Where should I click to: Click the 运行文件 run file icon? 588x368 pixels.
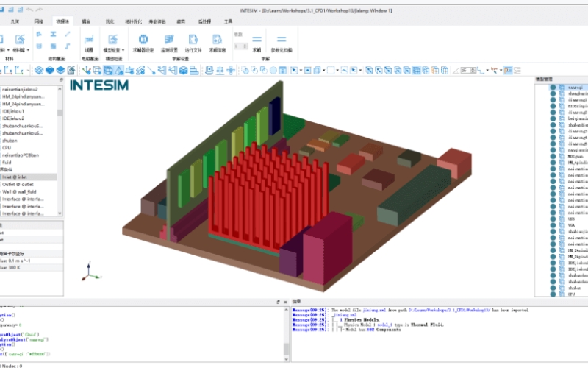(x=193, y=41)
